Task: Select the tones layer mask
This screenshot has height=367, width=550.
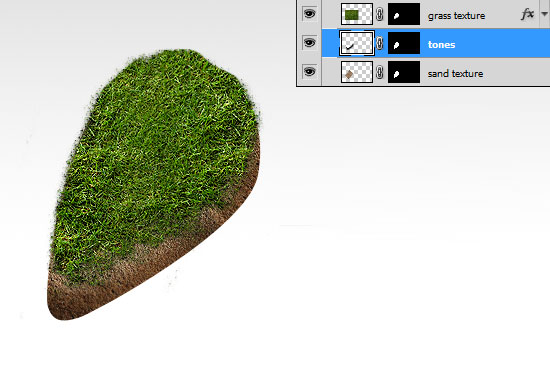Action: pos(404,43)
